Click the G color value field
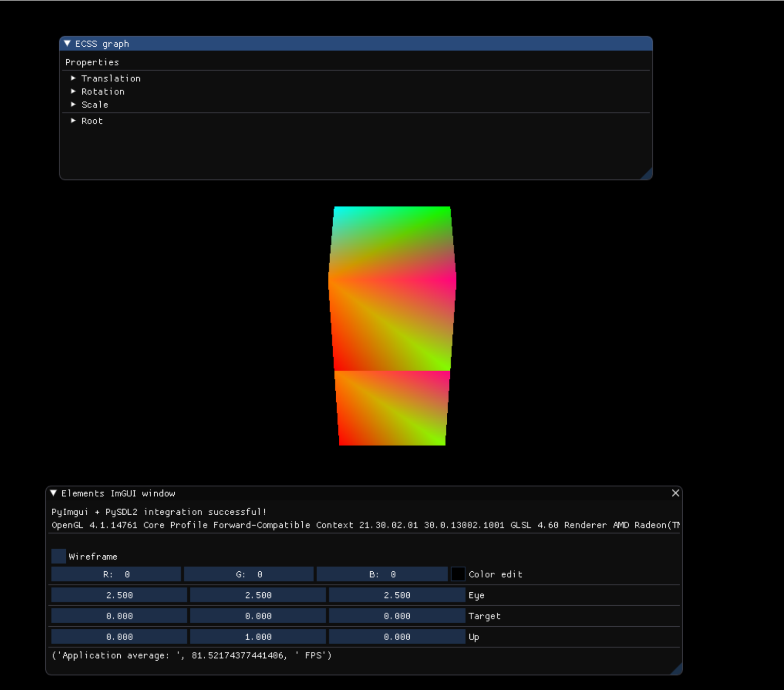The image size is (784, 690). pos(249,574)
